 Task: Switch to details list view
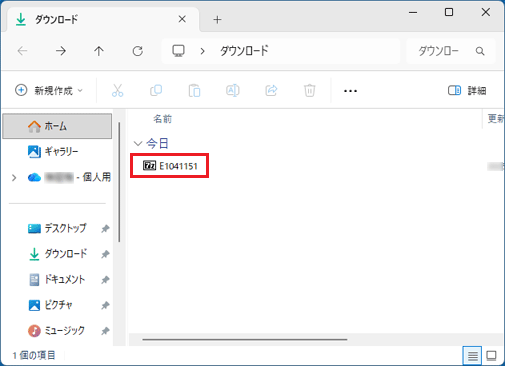coord(472,356)
